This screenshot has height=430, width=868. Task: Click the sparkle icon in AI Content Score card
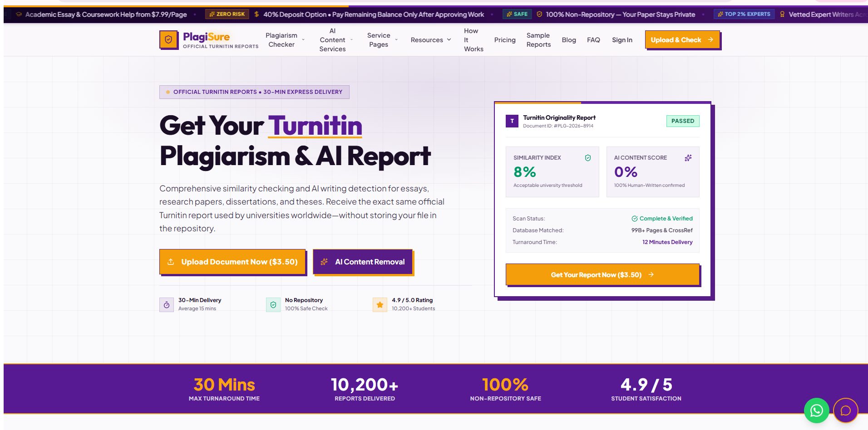[688, 158]
